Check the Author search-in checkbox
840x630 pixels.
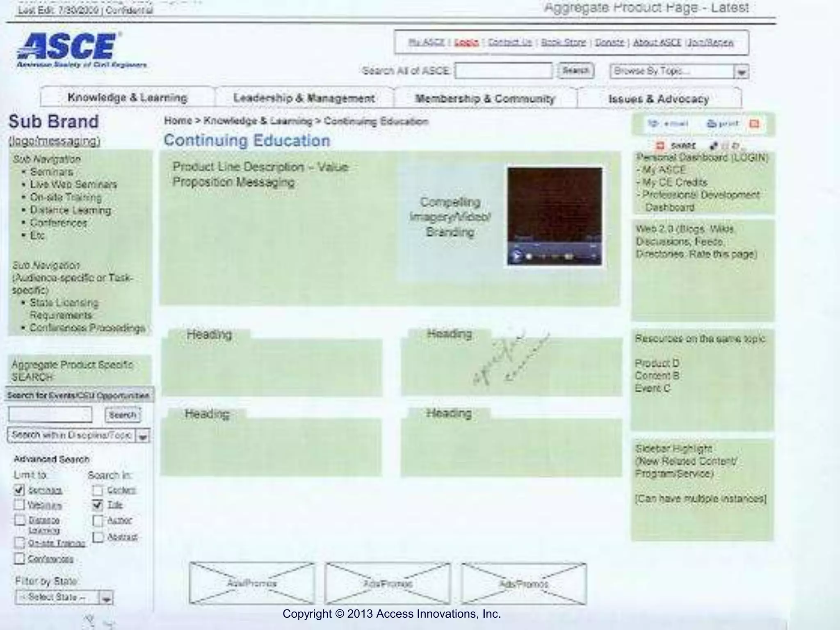pyautogui.click(x=98, y=520)
